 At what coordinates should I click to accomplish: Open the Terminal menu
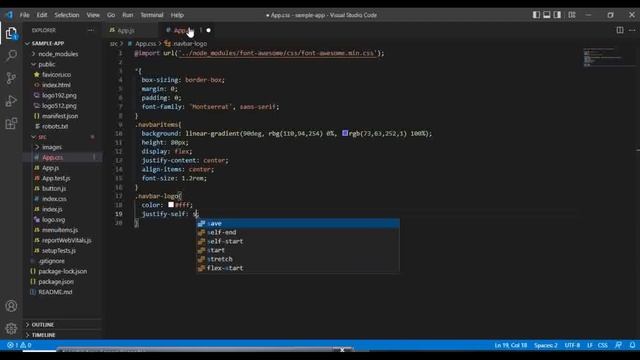pyautogui.click(x=152, y=15)
